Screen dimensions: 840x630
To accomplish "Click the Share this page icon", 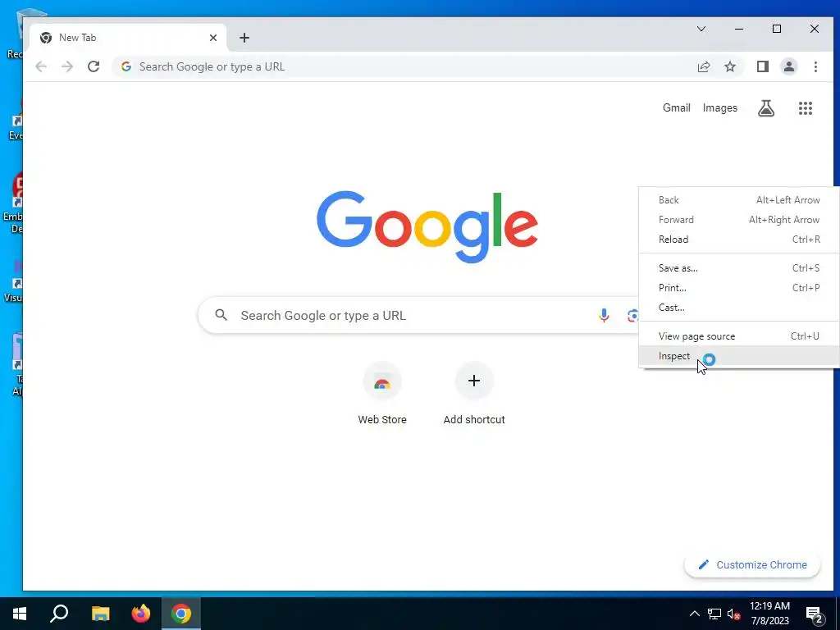I will click(703, 66).
